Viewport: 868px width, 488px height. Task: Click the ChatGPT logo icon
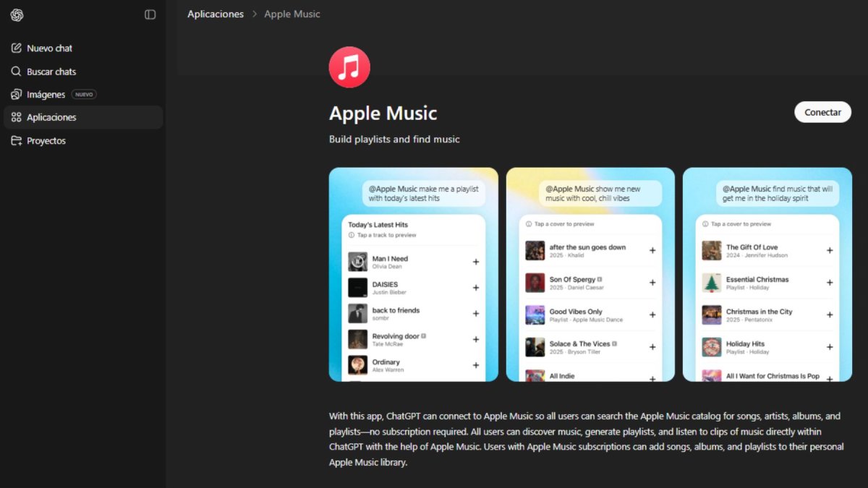17,14
